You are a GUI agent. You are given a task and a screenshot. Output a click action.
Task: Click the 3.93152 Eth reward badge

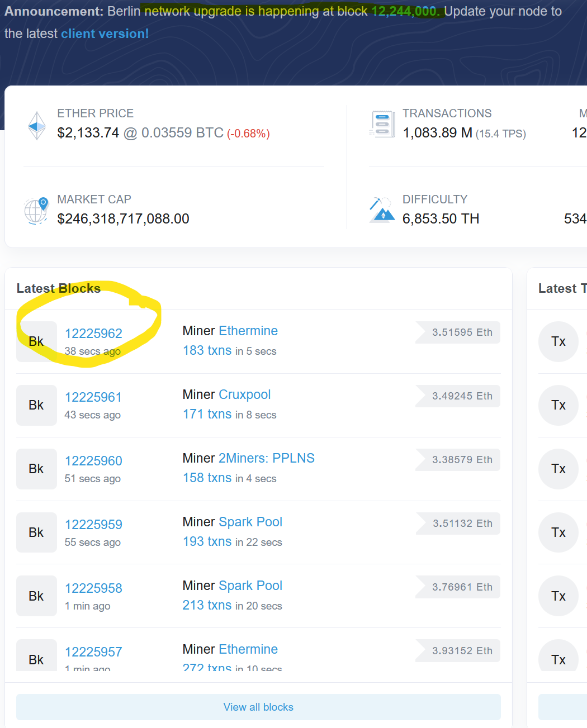tap(458, 651)
